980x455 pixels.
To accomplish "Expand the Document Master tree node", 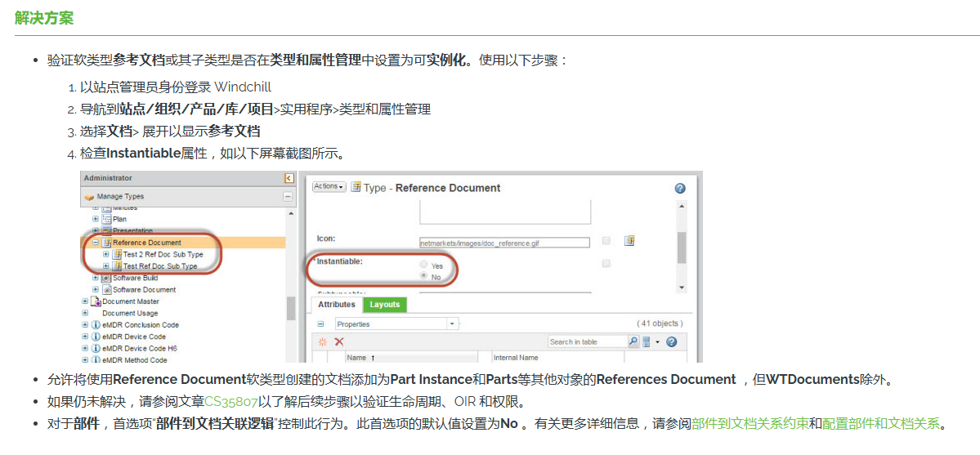I will point(85,301).
